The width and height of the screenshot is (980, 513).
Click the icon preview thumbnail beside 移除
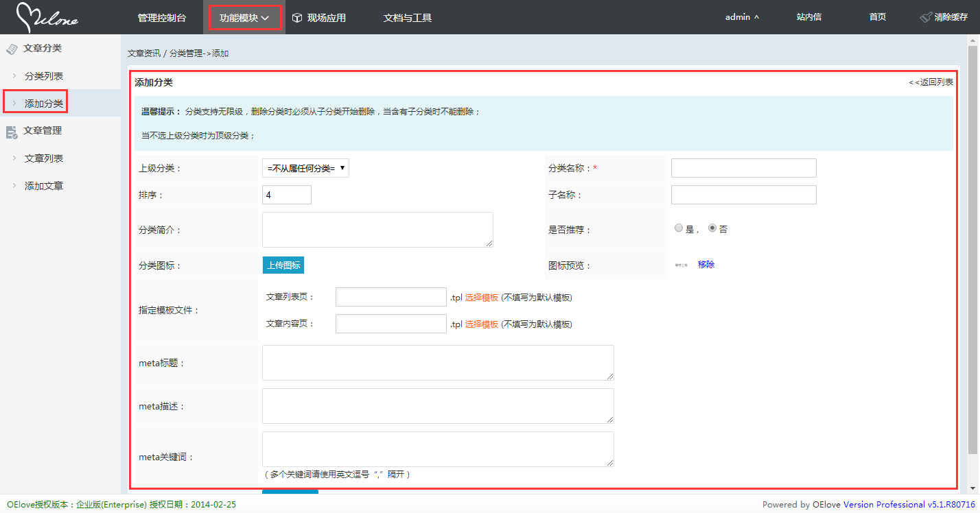click(681, 265)
